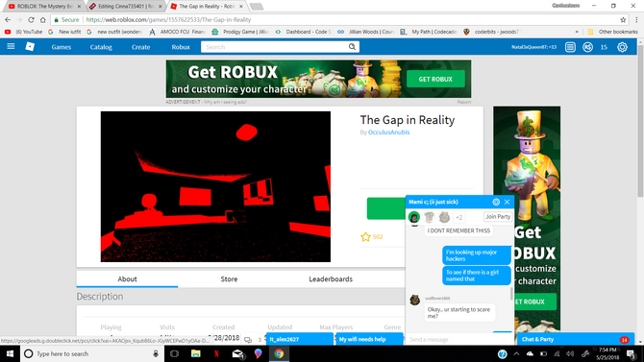Screen dimensions: 644x362
Task: Open the Roblox feed/messages icon in header
Action: 570,47
